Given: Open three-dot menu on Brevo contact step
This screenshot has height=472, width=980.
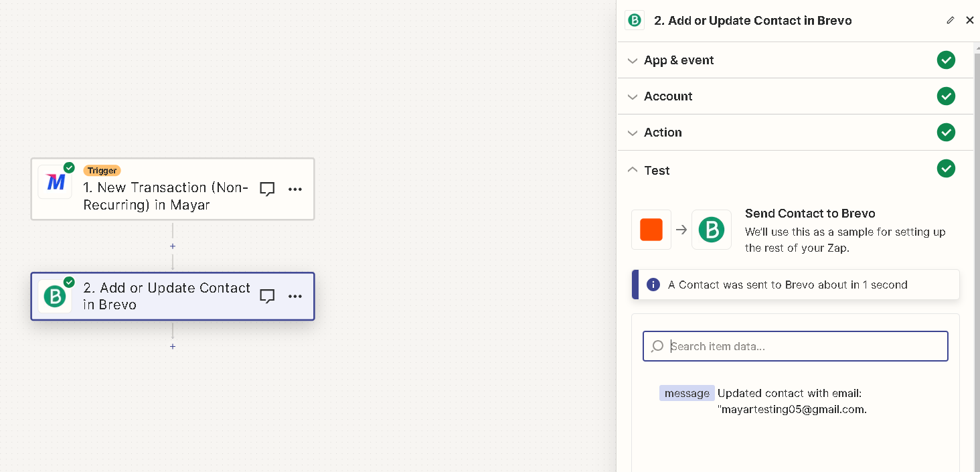Looking at the screenshot, I should [x=295, y=296].
